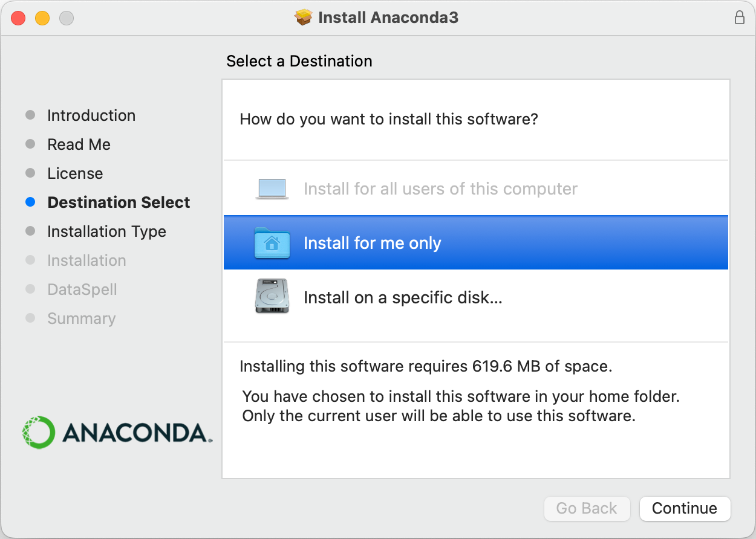Click the Introduction step label
Screen dimensions: 756x539
point(91,115)
